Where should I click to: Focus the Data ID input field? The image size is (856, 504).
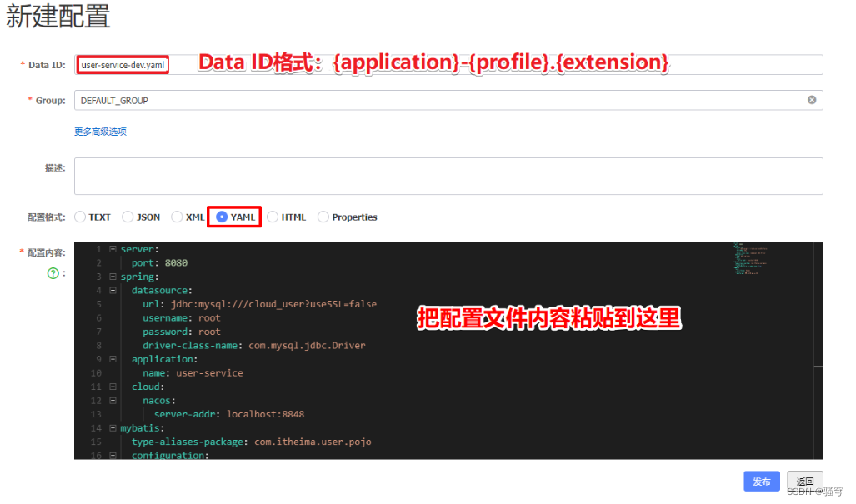(x=448, y=64)
